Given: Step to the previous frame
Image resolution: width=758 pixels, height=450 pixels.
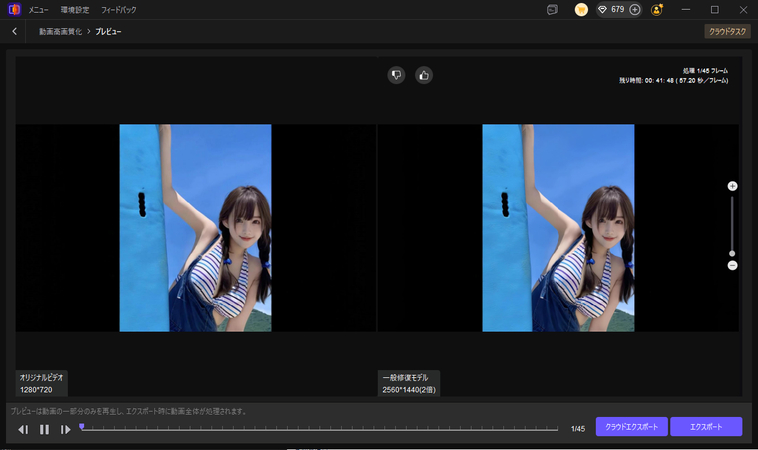Looking at the screenshot, I should 23,429.
